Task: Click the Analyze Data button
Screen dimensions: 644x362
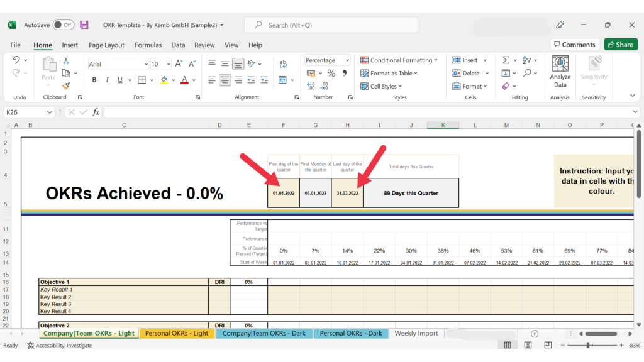Action: (x=560, y=72)
